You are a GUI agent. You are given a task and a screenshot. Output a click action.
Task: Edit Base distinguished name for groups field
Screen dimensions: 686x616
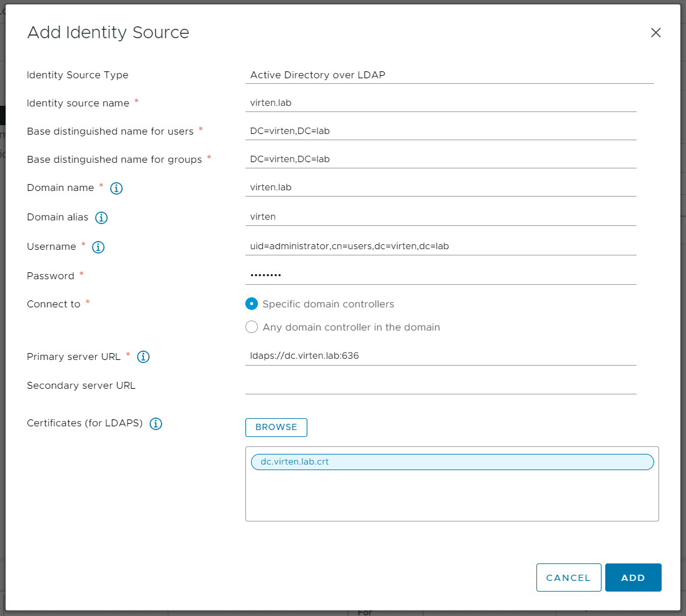(441, 159)
